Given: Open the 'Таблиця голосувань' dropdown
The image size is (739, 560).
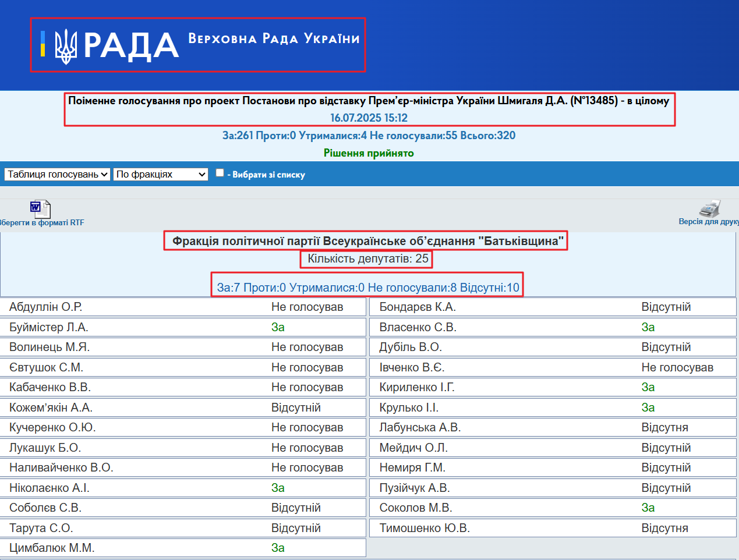Looking at the screenshot, I should pyautogui.click(x=57, y=174).
